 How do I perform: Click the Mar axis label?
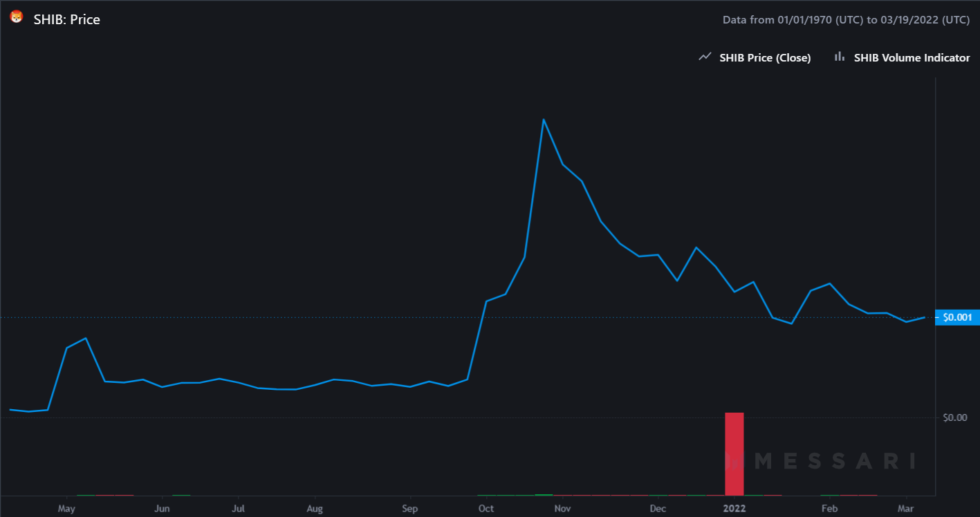pos(906,508)
